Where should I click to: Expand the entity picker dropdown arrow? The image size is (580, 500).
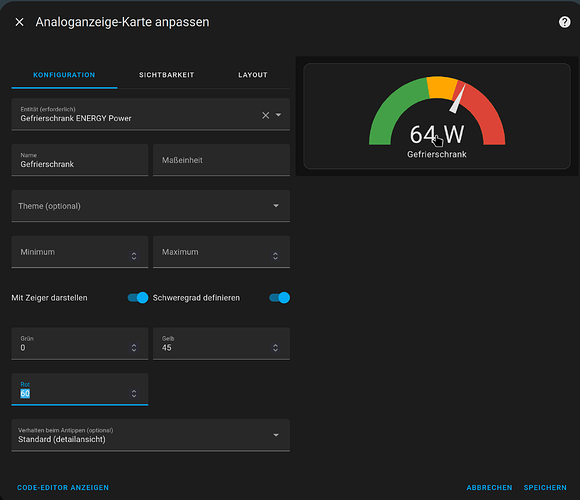[x=278, y=115]
